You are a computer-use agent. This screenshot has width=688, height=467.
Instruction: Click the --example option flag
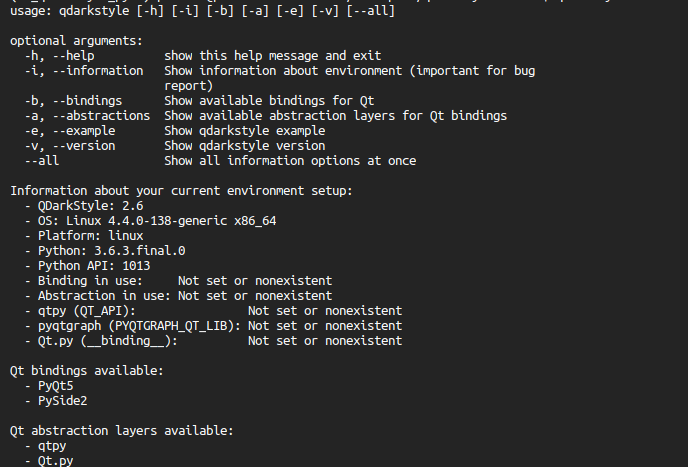pyautogui.click(x=84, y=131)
